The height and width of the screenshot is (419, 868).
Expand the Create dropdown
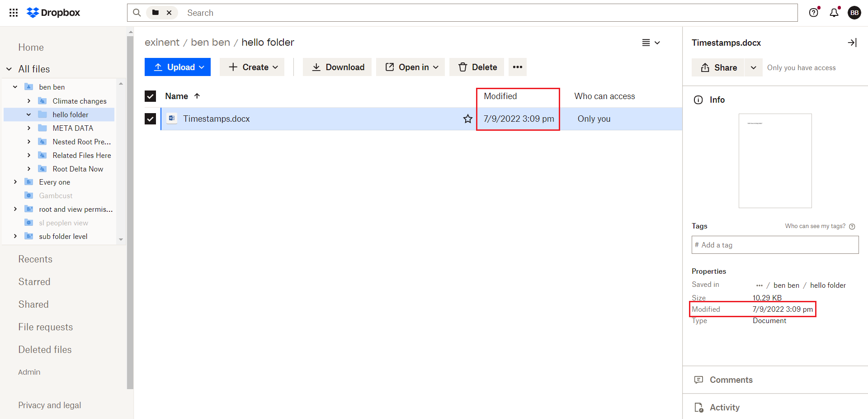[x=252, y=67]
